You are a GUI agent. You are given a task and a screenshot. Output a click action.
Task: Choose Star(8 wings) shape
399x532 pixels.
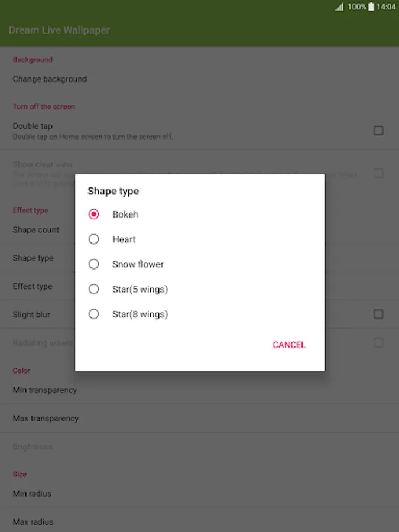[x=94, y=314]
